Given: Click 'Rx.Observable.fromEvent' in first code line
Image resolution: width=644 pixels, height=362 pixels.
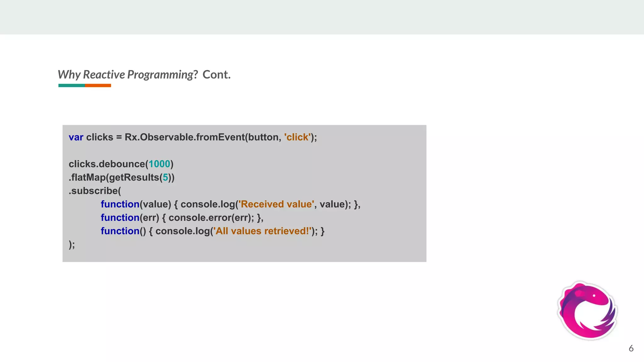Looking at the screenshot, I should click(184, 137).
